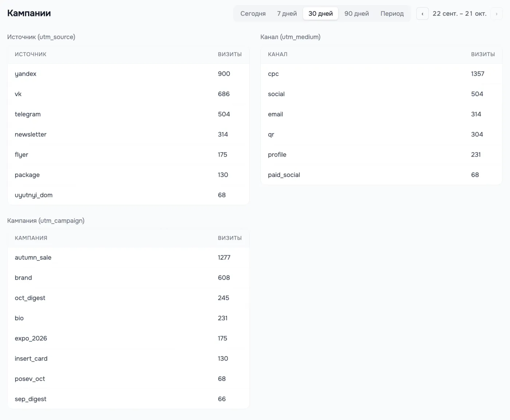Select the vk source row

point(128,94)
